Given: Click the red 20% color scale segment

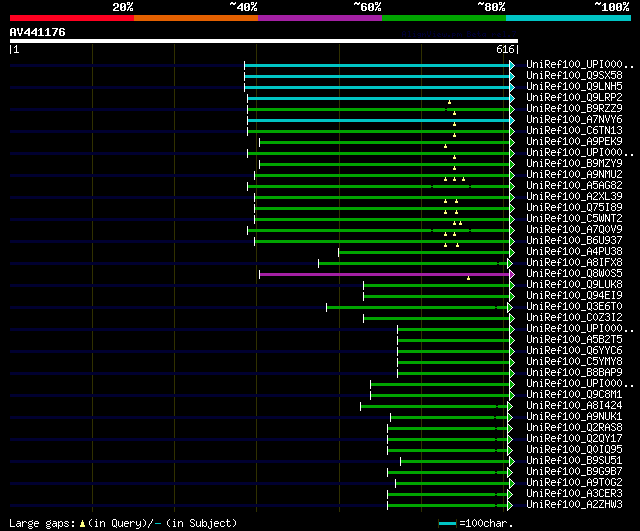Looking at the screenshot, I should (72, 18).
